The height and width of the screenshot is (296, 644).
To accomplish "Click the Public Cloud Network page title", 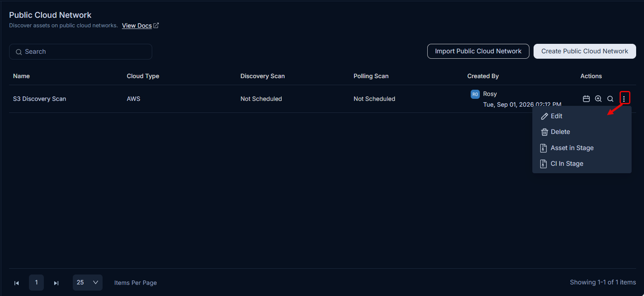I will pos(50,15).
